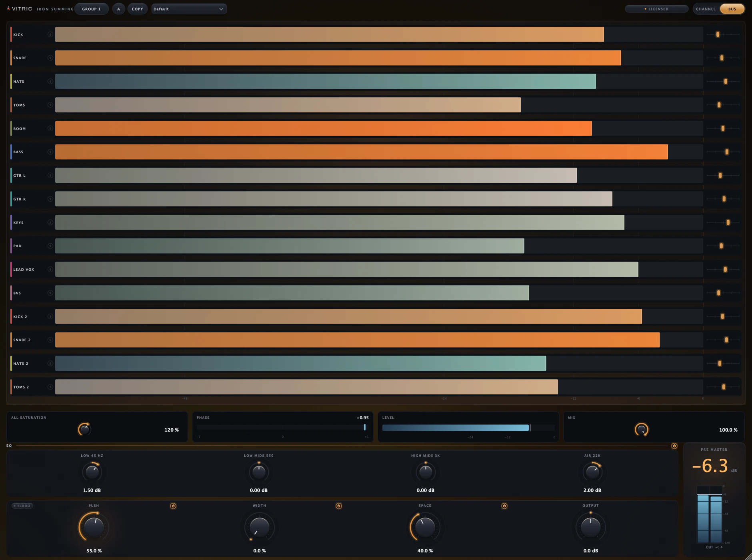The image size is (752, 560).
Task: Solo the HATS channel
Action: [x=50, y=82]
